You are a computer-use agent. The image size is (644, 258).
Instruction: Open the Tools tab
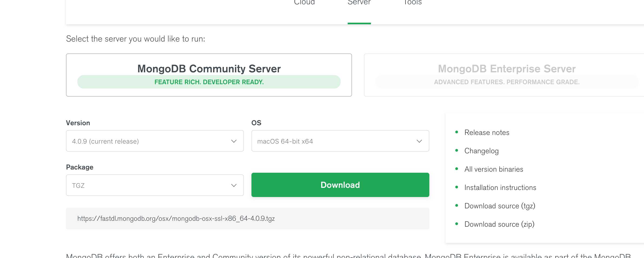coord(413,2)
